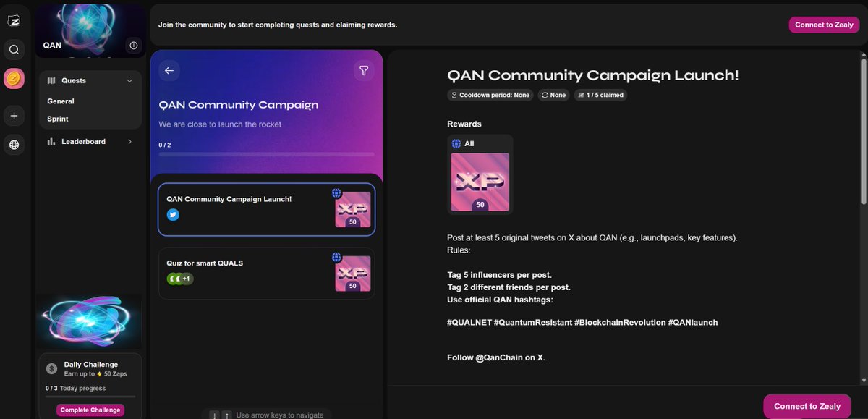Click the campaign 0 / 2 progress bar
868x419 pixels.
pos(267,154)
